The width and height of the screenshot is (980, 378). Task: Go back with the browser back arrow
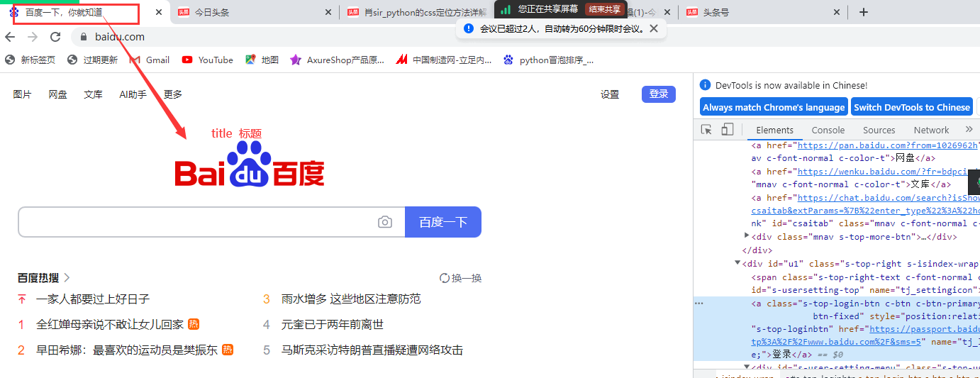pos(10,37)
